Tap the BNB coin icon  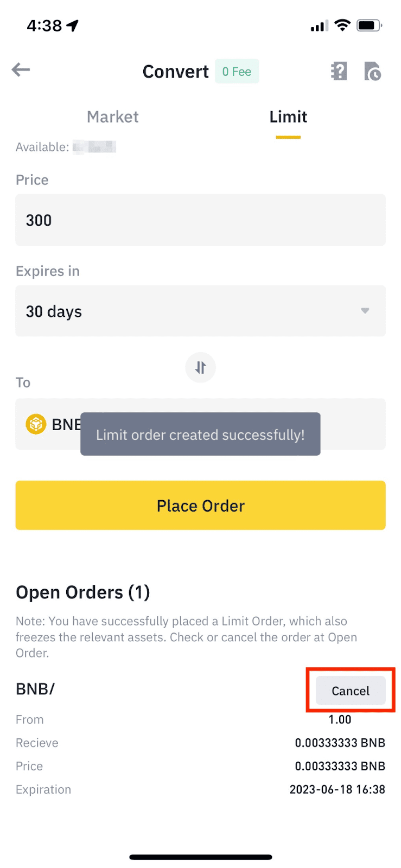(36, 424)
